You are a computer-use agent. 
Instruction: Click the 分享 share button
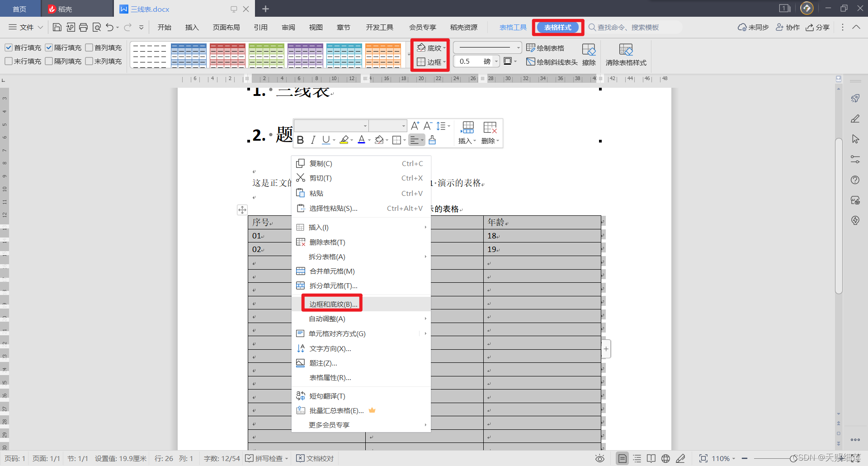click(817, 27)
